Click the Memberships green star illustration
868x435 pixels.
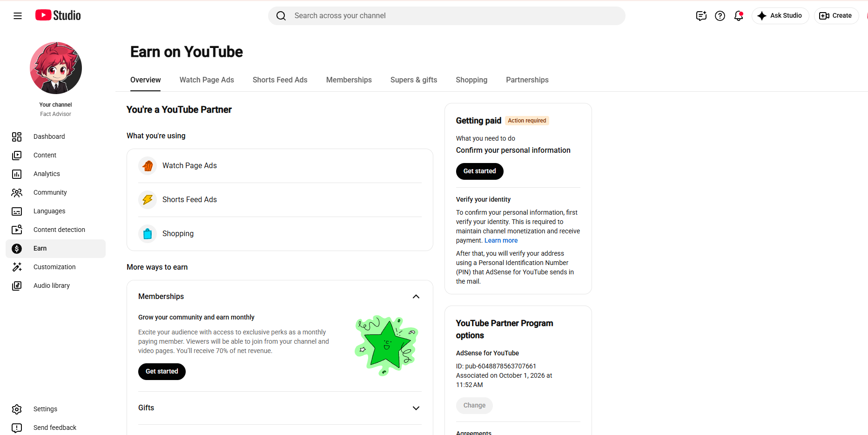tap(387, 346)
